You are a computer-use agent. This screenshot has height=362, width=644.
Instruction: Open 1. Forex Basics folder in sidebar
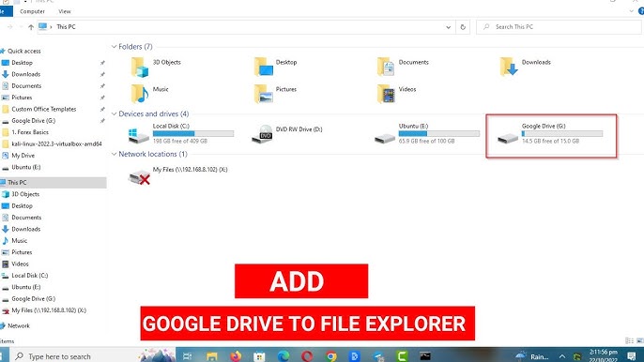point(30,132)
